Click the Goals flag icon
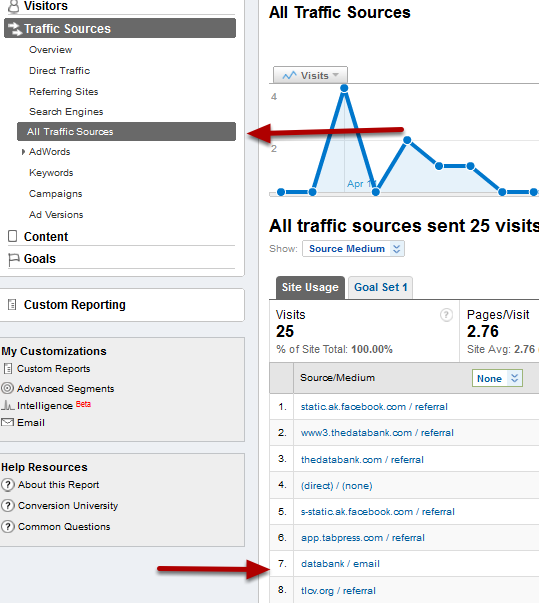Image resolution: width=539 pixels, height=603 pixels. tap(13, 260)
